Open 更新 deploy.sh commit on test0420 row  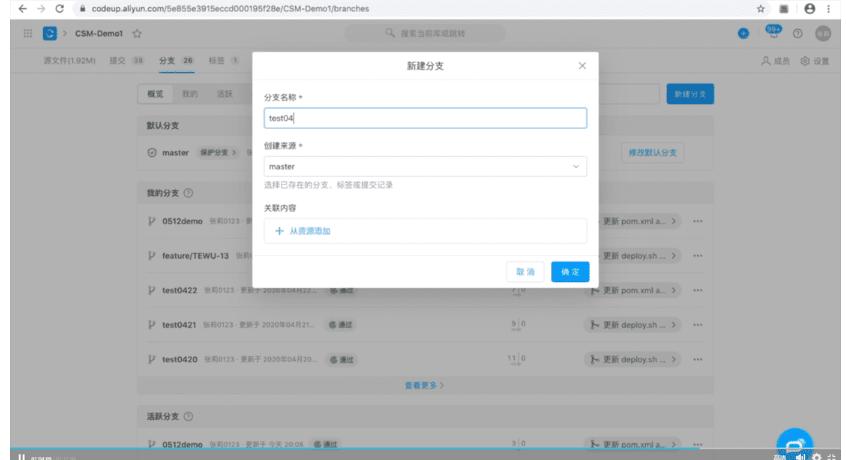[x=633, y=359]
